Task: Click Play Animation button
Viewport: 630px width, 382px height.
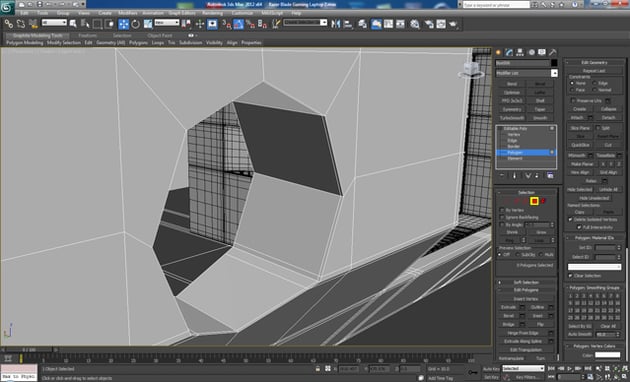Action: click(x=570, y=368)
